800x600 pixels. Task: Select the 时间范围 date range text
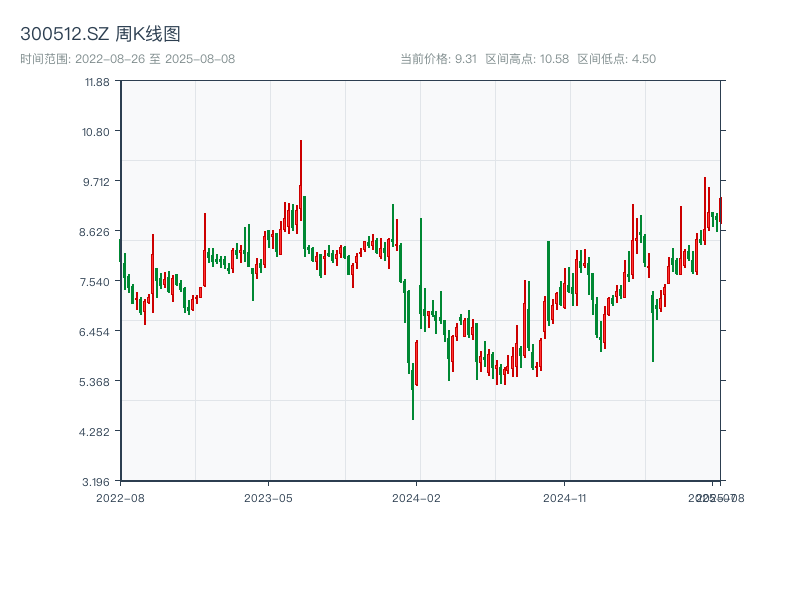[127, 59]
